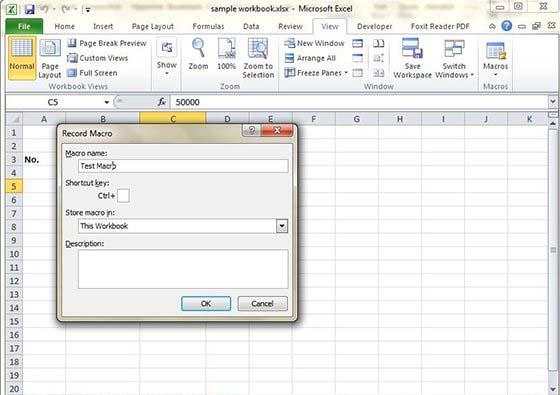Click the Excel application icon
The height and width of the screenshot is (395, 560).
[11, 9]
